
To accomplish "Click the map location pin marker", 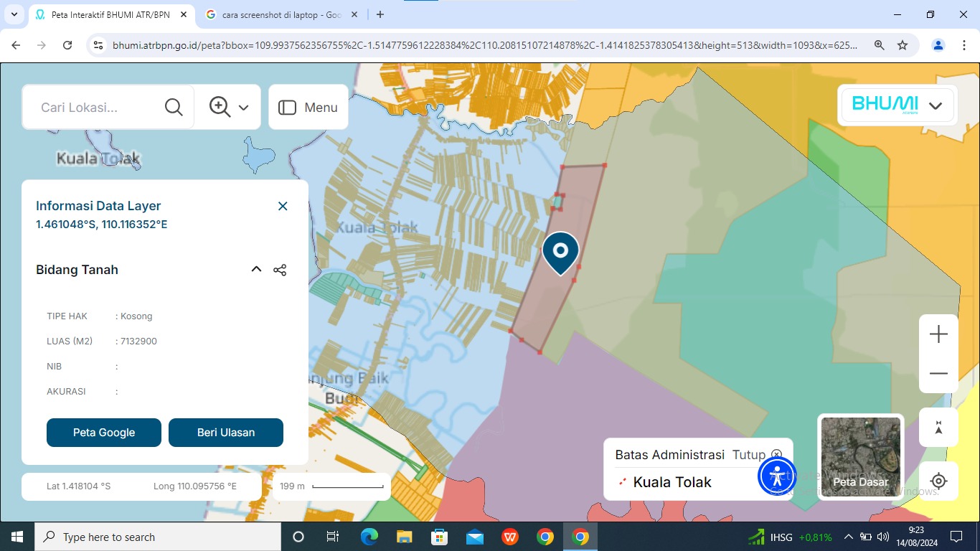I will (x=560, y=252).
